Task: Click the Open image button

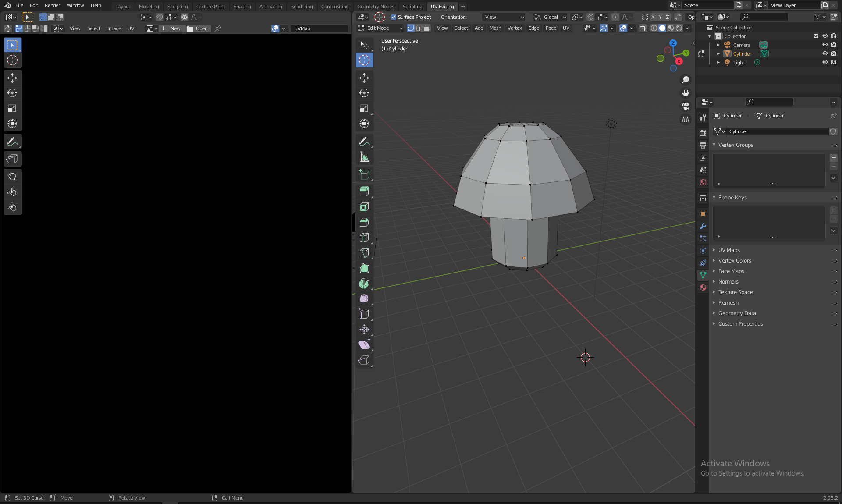Action: 197,28
